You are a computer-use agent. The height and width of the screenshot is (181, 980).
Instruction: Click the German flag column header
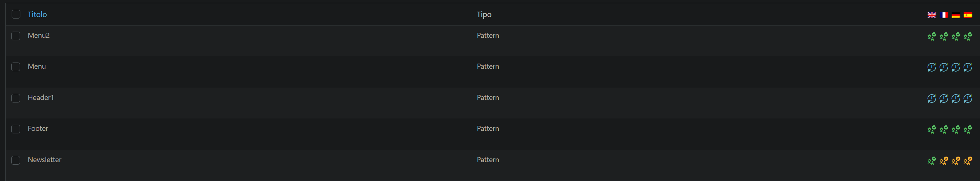[x=955, y=15]
